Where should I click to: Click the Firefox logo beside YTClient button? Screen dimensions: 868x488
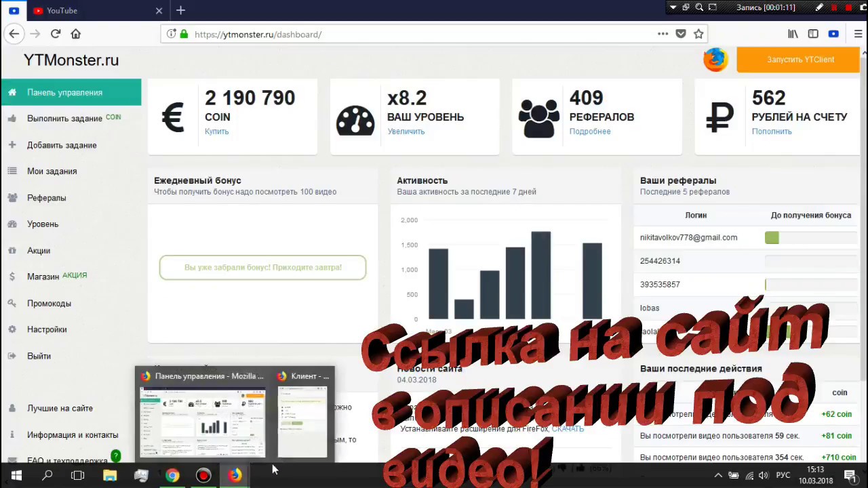click(x=715, y=60)
